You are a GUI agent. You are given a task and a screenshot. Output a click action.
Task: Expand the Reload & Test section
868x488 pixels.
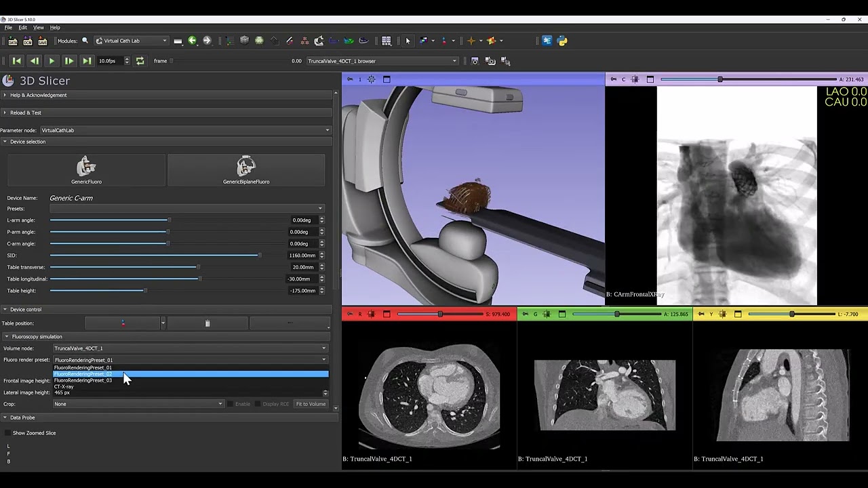point(166,113)
